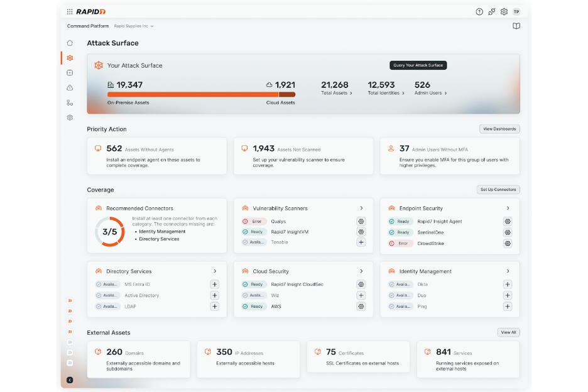Image resolution: width=588 pixels, height=392 pixels.
Task: Open the documentation book icon
Action: tap(516, 26)
